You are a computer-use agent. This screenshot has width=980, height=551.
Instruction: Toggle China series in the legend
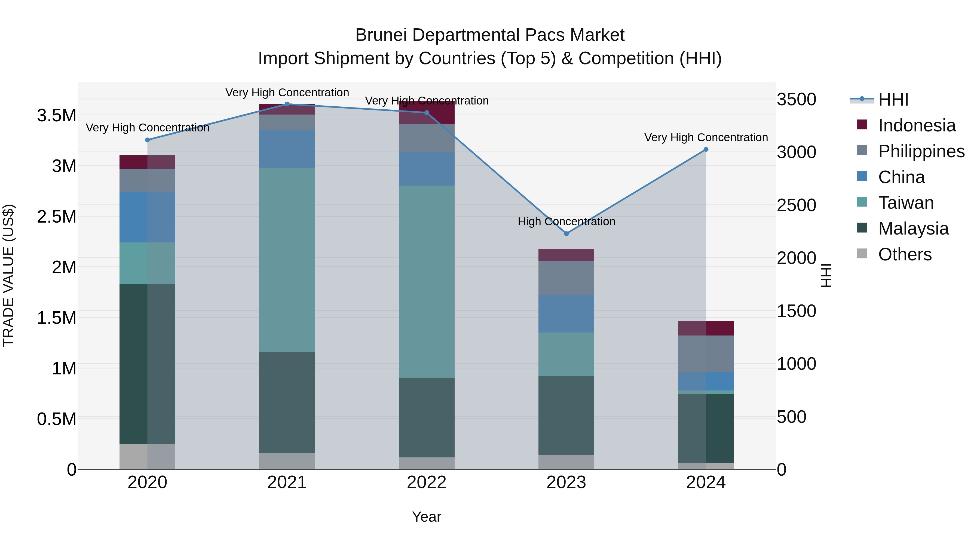(x=891, y=177)
